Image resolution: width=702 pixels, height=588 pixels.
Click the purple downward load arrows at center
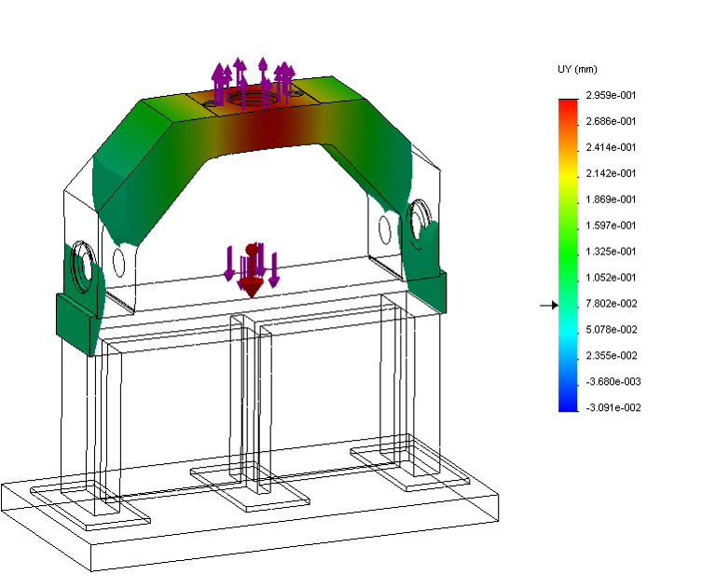[252, 267]
